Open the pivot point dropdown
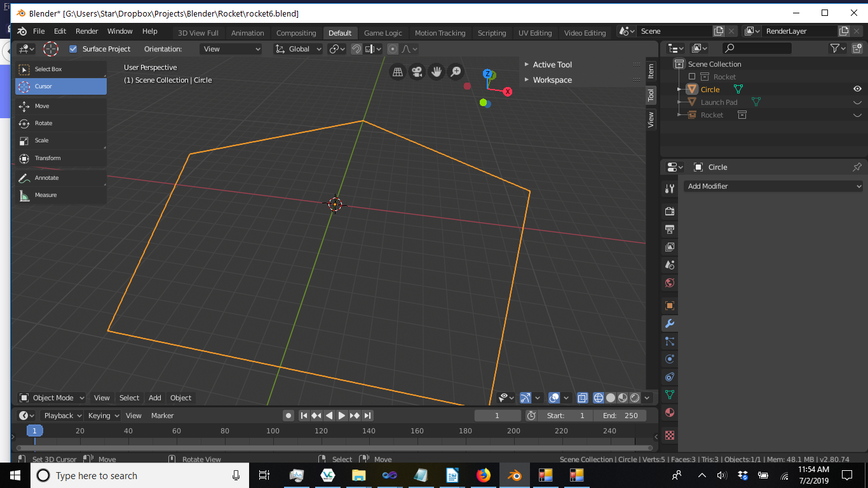Viewport: 868px width, 488px height. (x=337, y=49)
